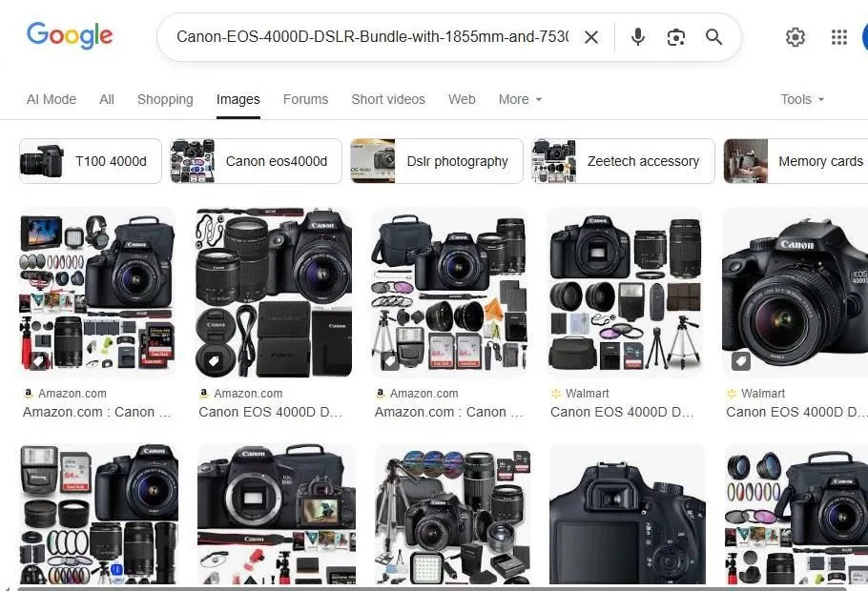Screen dimensions: 868x591
Task: Select the Images tab
Action: pyautogui.click(x=238, y=99)
